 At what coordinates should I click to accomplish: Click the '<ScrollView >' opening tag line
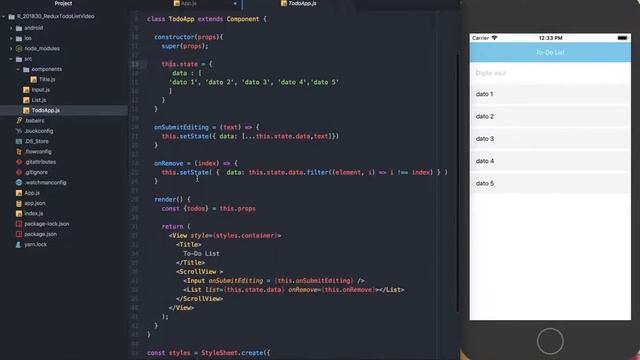[200, 272]
